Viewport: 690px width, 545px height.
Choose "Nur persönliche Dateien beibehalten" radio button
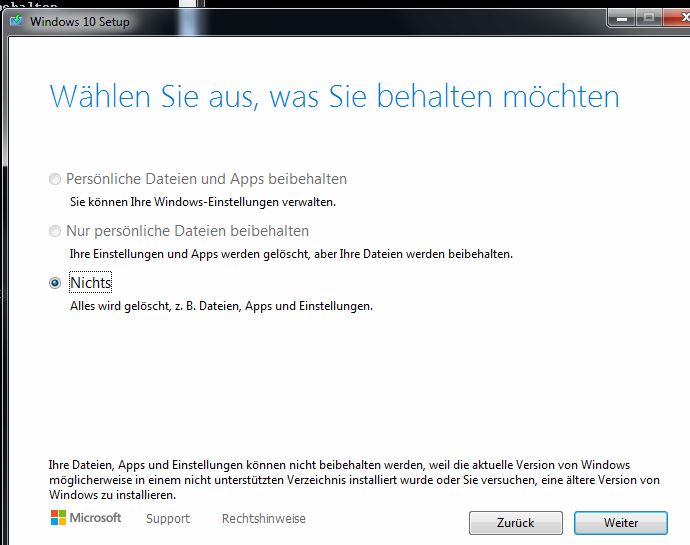tap(55, 231)
